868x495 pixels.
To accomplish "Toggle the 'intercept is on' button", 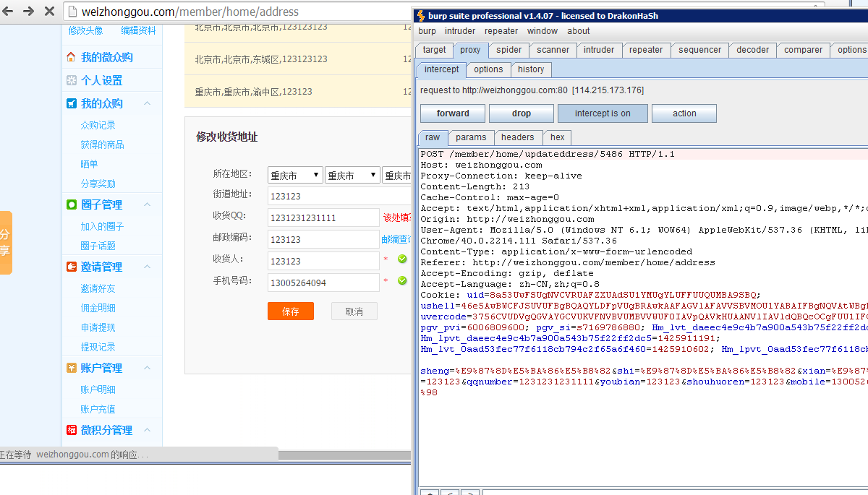I will point(603,113).
